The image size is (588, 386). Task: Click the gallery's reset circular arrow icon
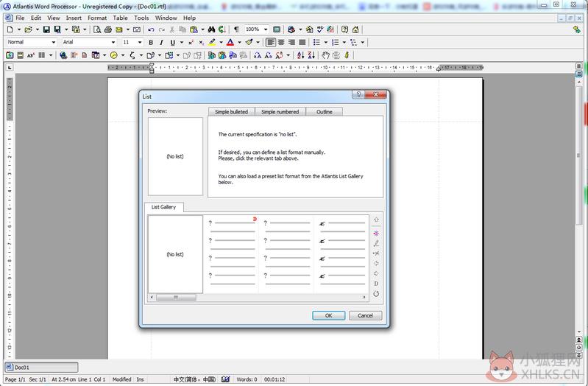click(376, 294)
